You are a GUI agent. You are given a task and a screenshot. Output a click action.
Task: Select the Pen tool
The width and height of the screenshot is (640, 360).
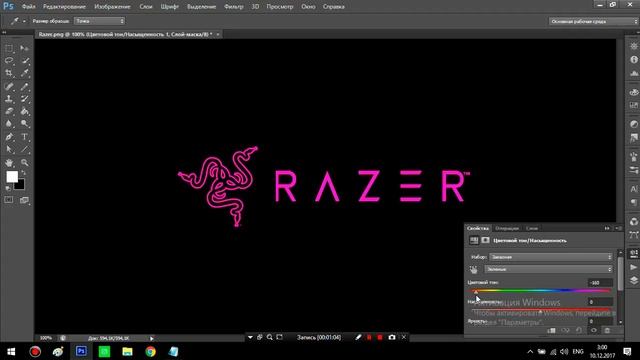tap(9, 137)
